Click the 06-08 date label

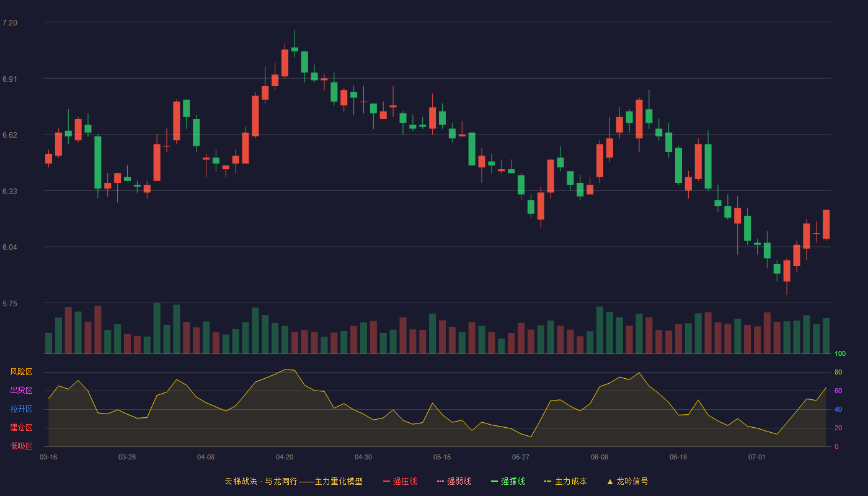[x=600, y=457]
